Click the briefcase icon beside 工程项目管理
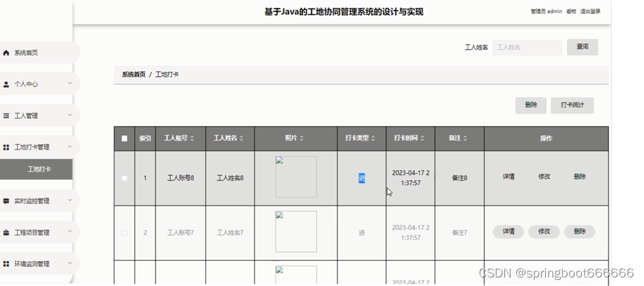The width and height of the screenshot is (644, 286). (x=6, y=233)
